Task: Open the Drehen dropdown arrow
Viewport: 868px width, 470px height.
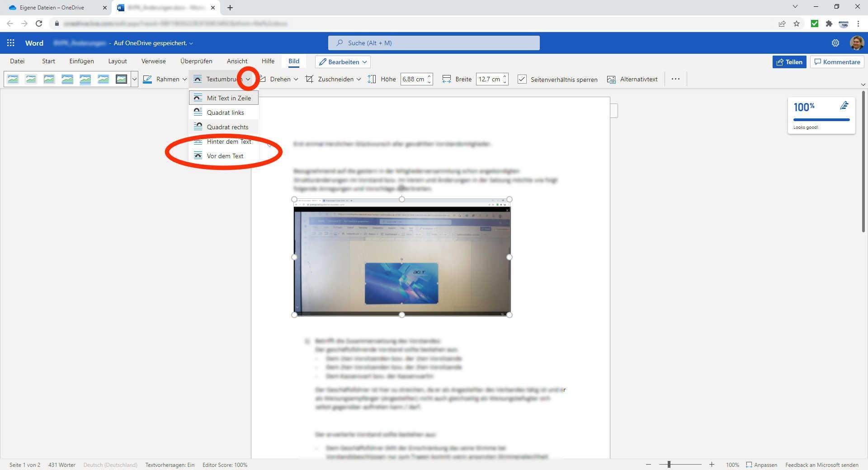Action: pyautogui.click(x=296, y=79)
